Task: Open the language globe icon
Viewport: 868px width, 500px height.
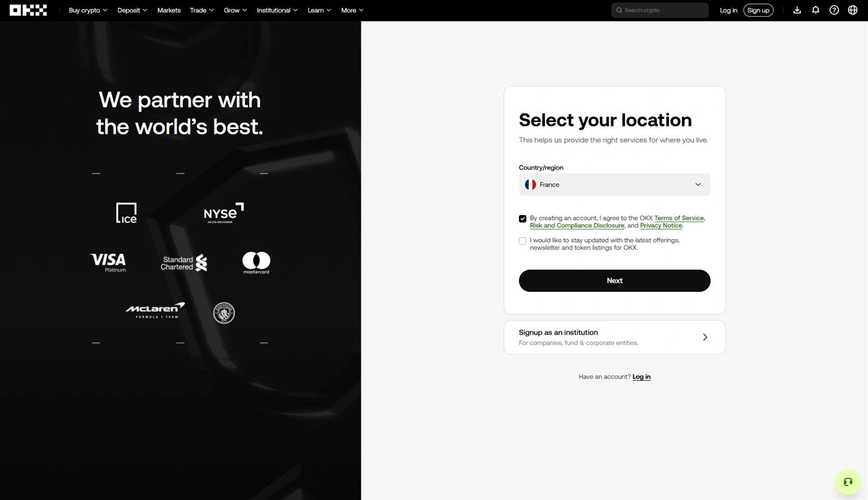Action: click(x=853, y=10)
